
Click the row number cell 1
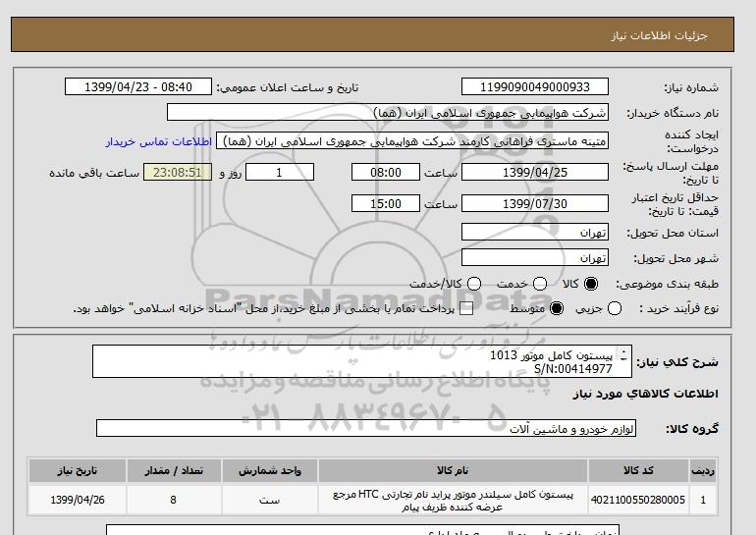(703, 500)
